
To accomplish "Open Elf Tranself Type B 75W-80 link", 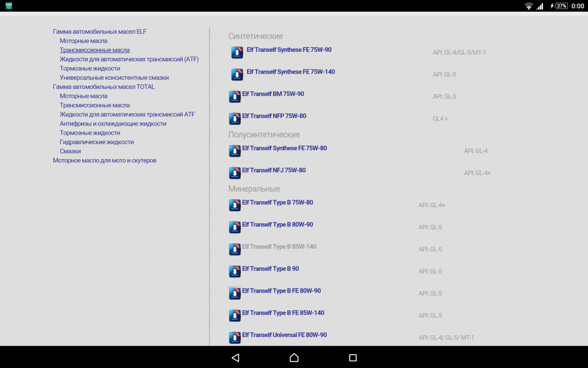I will [x=278, y=202].
